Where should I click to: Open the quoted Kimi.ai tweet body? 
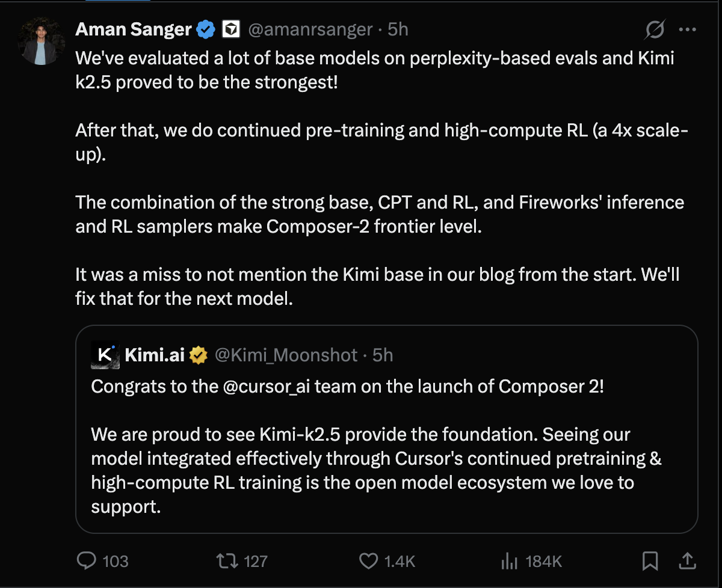click(361, 470)
